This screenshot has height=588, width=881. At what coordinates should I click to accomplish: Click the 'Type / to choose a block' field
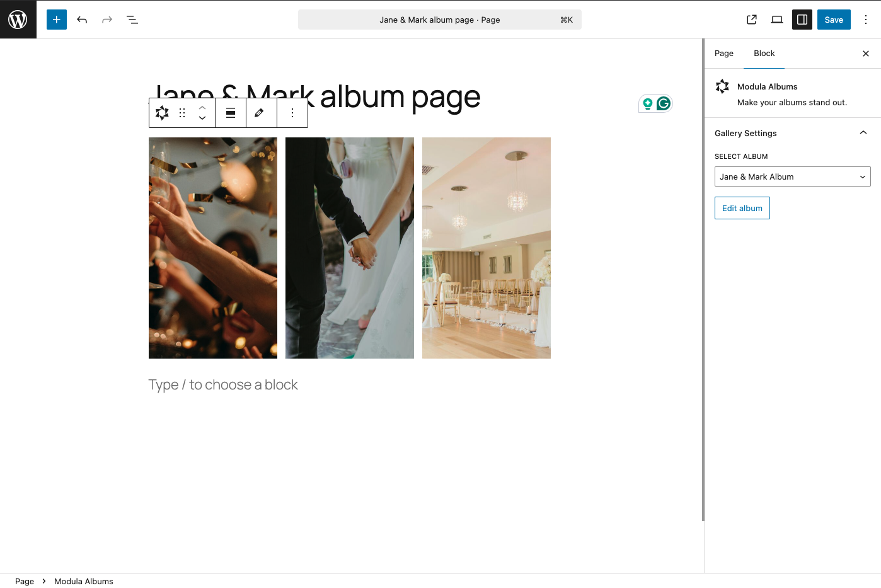click(223, 385)
